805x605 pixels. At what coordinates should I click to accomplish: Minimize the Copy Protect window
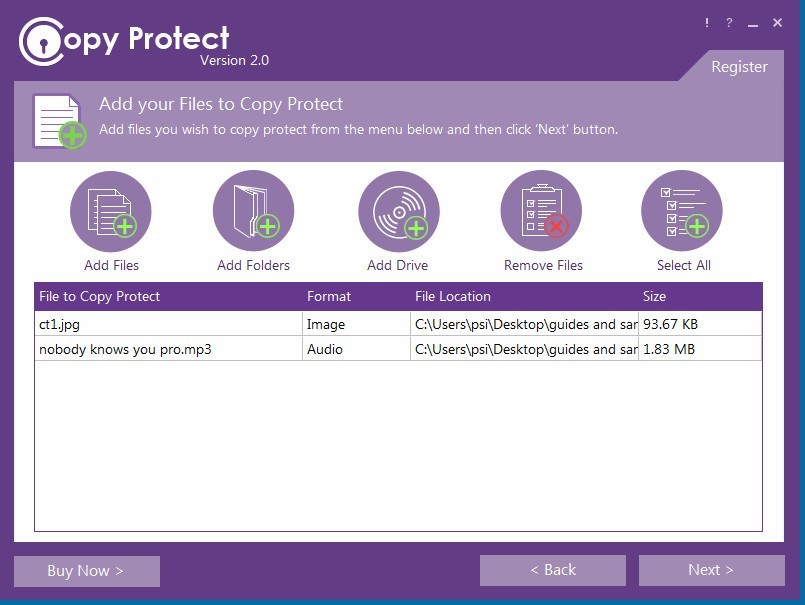point(753,24)
